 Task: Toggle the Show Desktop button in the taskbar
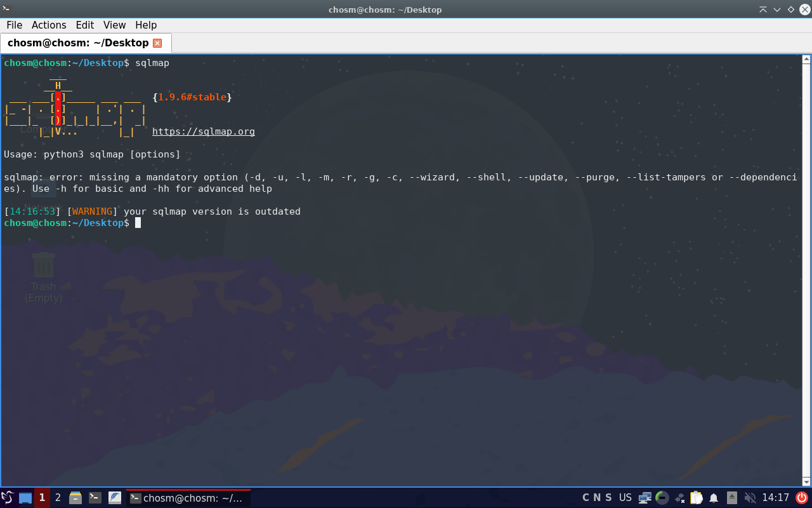(25, 498)
